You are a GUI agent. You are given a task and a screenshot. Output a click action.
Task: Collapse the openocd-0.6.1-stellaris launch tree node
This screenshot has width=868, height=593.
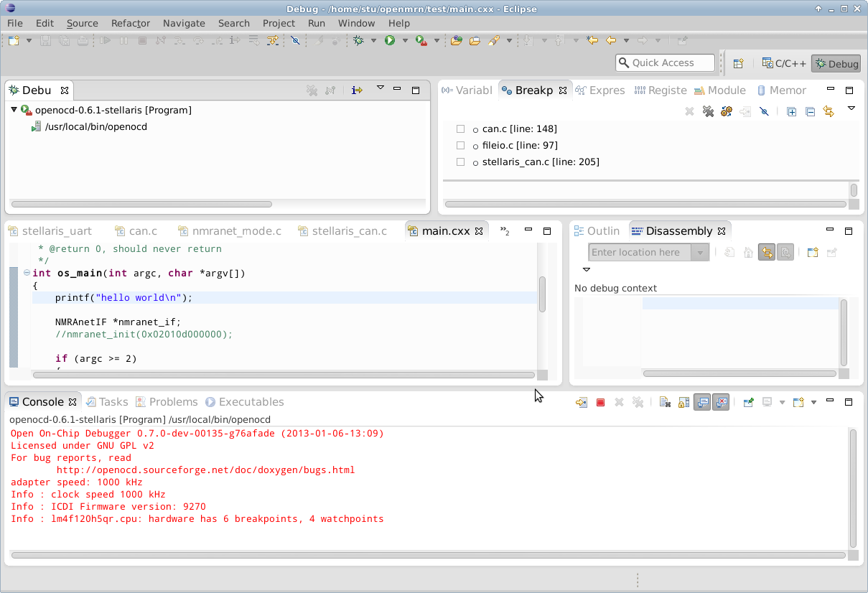(x=14, y=111)
